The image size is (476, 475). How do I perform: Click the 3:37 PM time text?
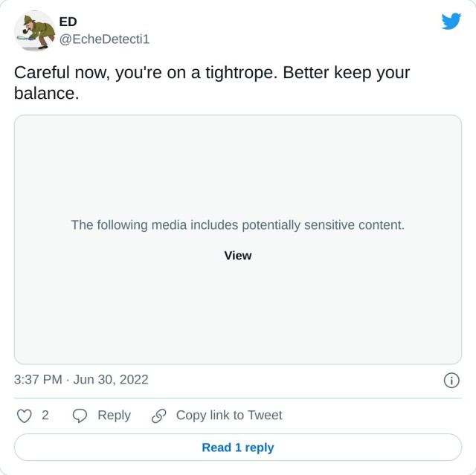[x=38, y=380]
